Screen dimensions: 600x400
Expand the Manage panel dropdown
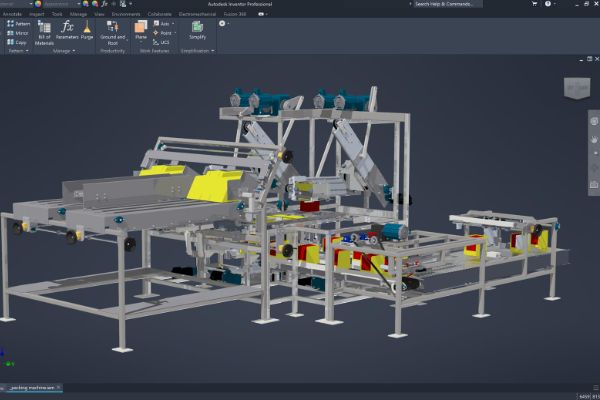(74, 51)
